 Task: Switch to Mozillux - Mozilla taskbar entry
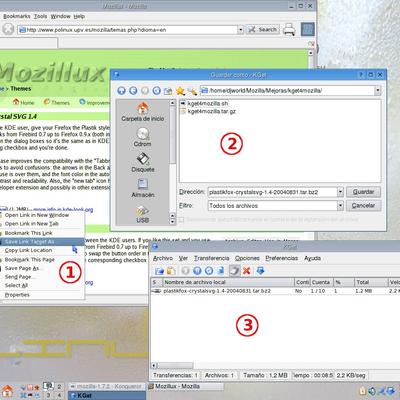(185, 386)
